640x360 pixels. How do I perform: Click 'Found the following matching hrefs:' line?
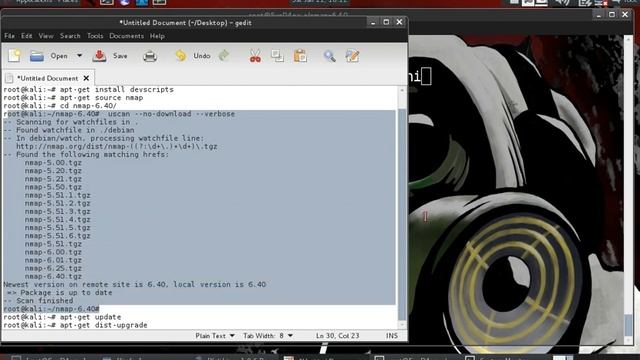(x=86, y=155)
